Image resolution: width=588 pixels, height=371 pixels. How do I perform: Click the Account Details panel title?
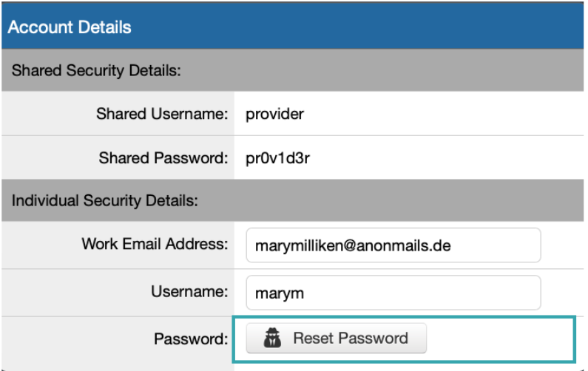tap(70, 27)
